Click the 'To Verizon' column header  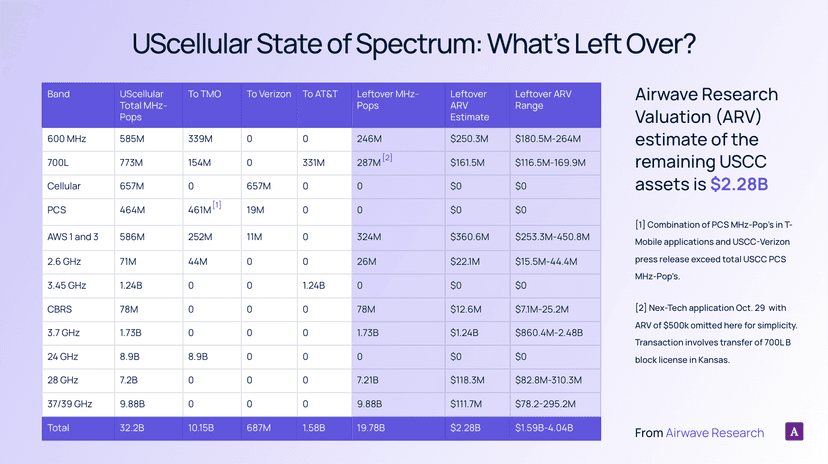[x=269, y=94]
